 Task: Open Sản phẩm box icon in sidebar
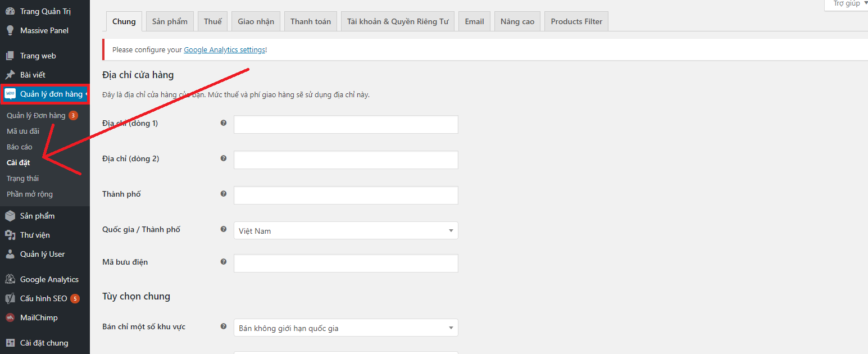10,216
